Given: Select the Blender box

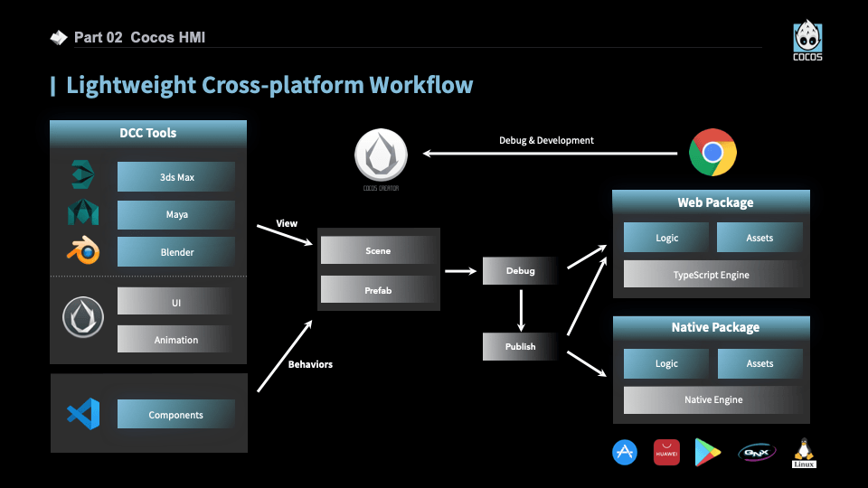Looking at the screenshot, I should [176, 252].
